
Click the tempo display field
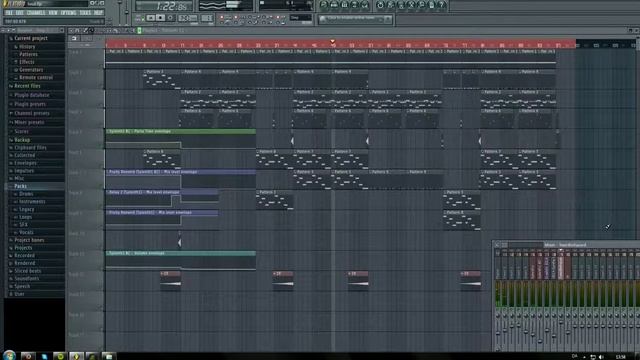click(x=188, y=18)
